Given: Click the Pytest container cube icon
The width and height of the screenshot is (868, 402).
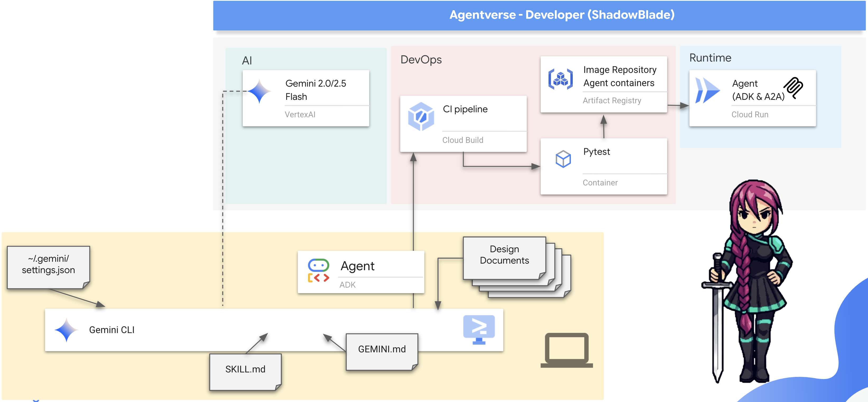Looking at the screenshot, I should [x=563, y=159].
